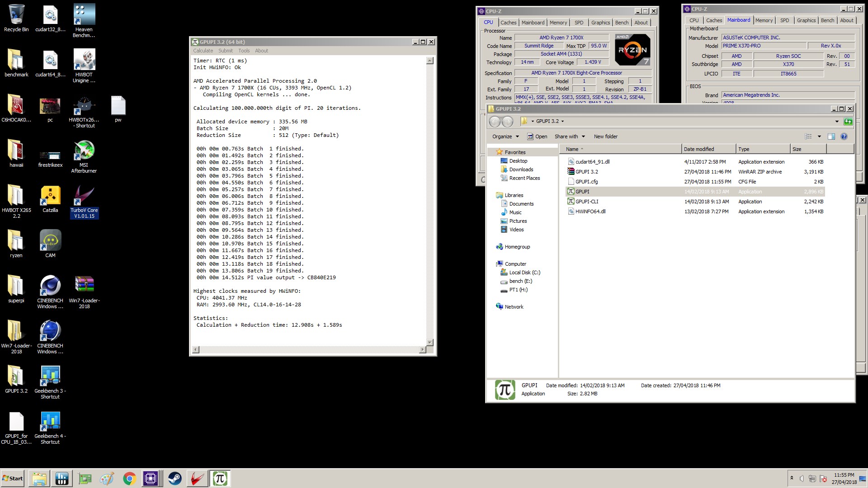The image size is (868, 488).
Task: Open Bench tab in right CPU-Z window
Action: coord(827,20)
